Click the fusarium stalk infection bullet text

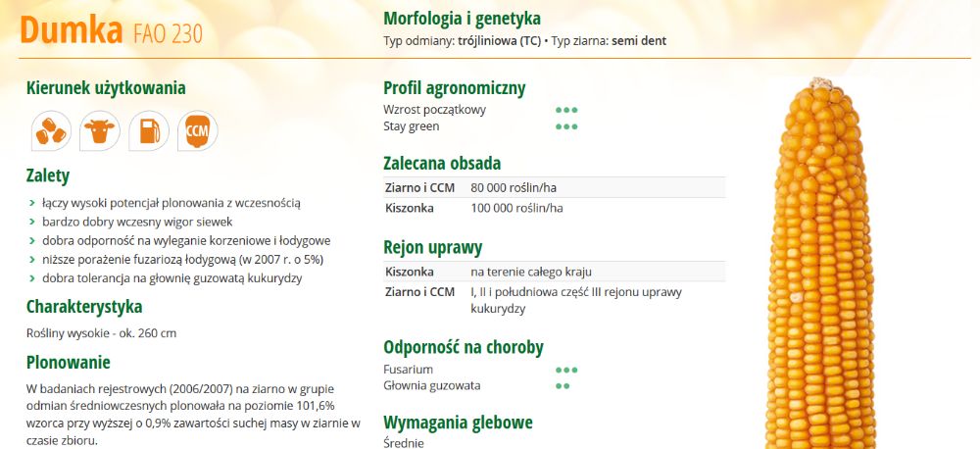(182, 260)
